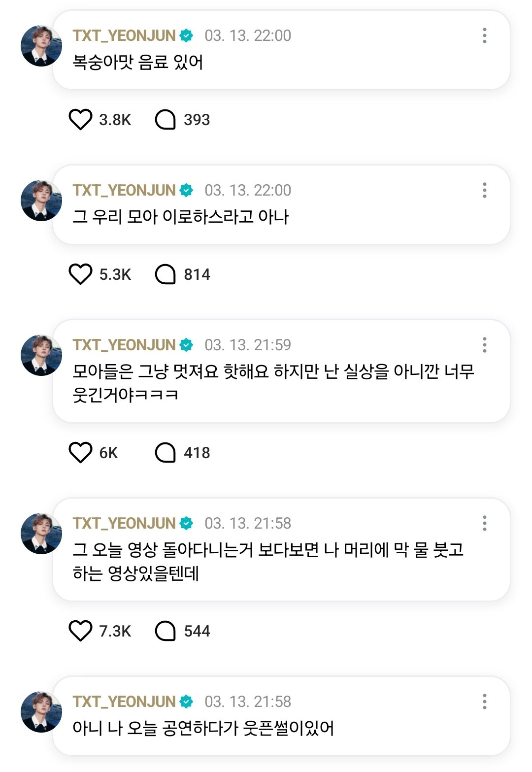
Task: Tap heart icon on the 7.3K-likes post
Action: pos(80,631)
